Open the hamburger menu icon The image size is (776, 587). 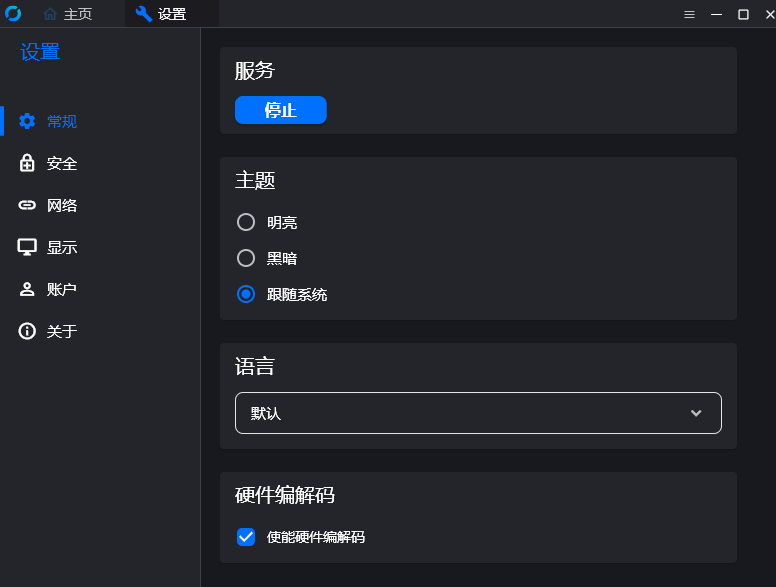(689, 14)
